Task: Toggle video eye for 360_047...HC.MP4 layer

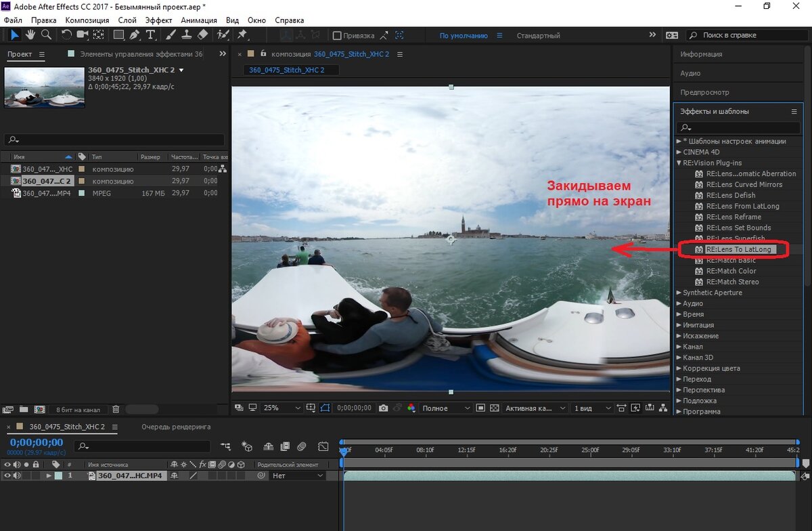Action: (x=7, y=475)
